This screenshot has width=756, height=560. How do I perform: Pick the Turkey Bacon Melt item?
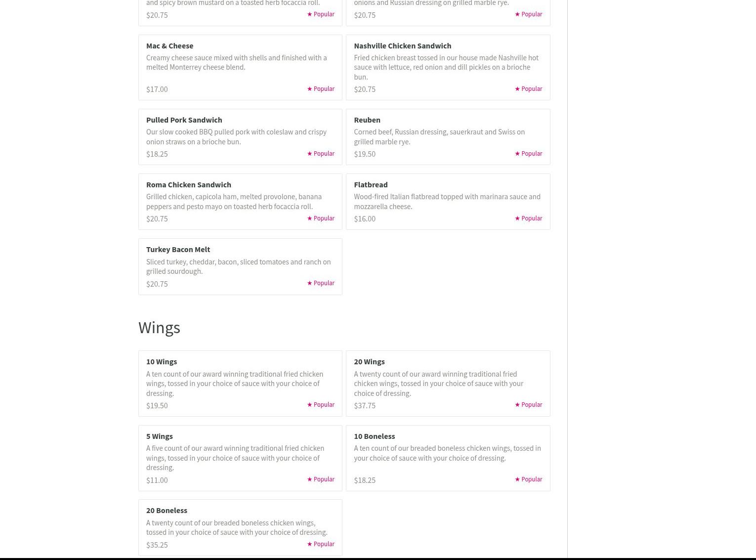pyautogui.click(x=178, y=249)
